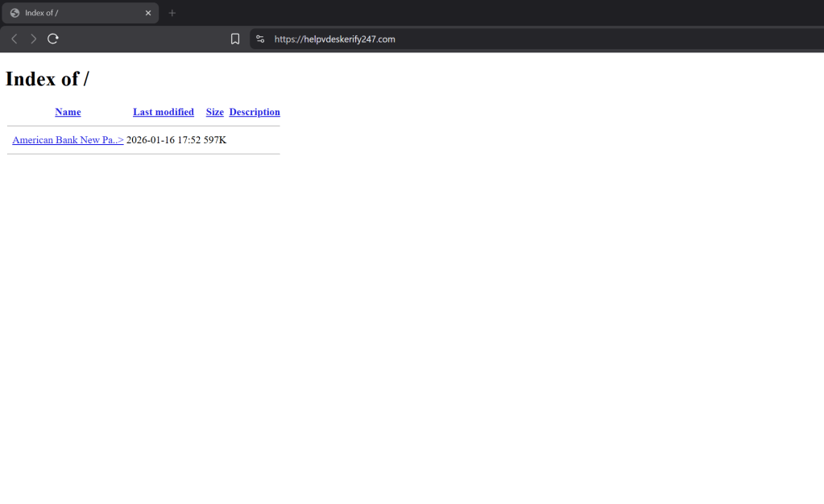Click the 2026-01-16 17:52 modified date text
This screenshot has width=824, height=504.
(164, 140)
